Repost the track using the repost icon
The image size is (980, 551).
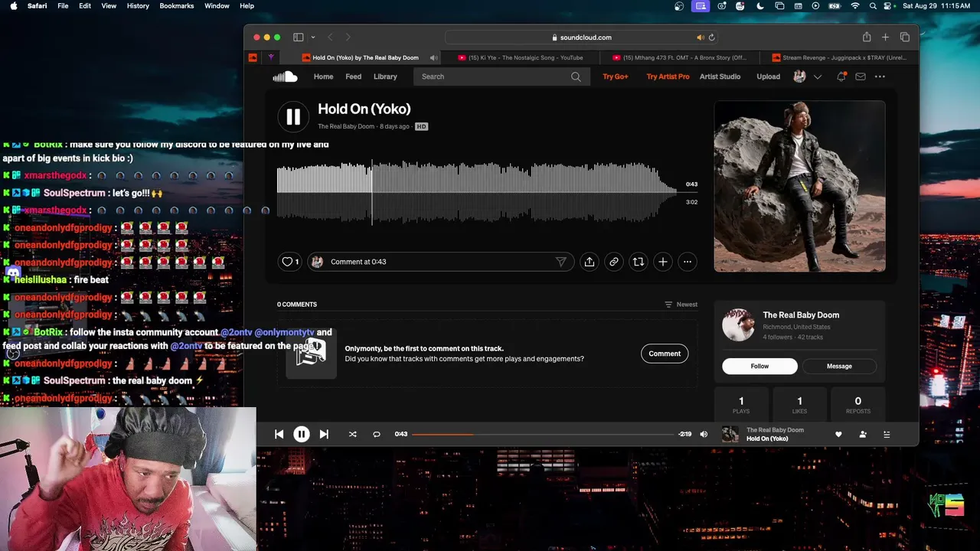[x=638, y=262]
